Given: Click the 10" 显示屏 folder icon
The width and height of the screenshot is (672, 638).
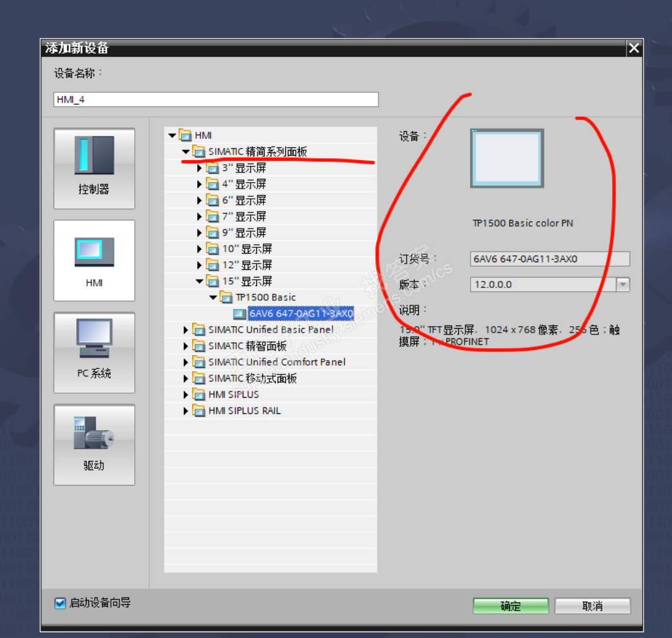Looking at the screenshot, I should 212,249.
